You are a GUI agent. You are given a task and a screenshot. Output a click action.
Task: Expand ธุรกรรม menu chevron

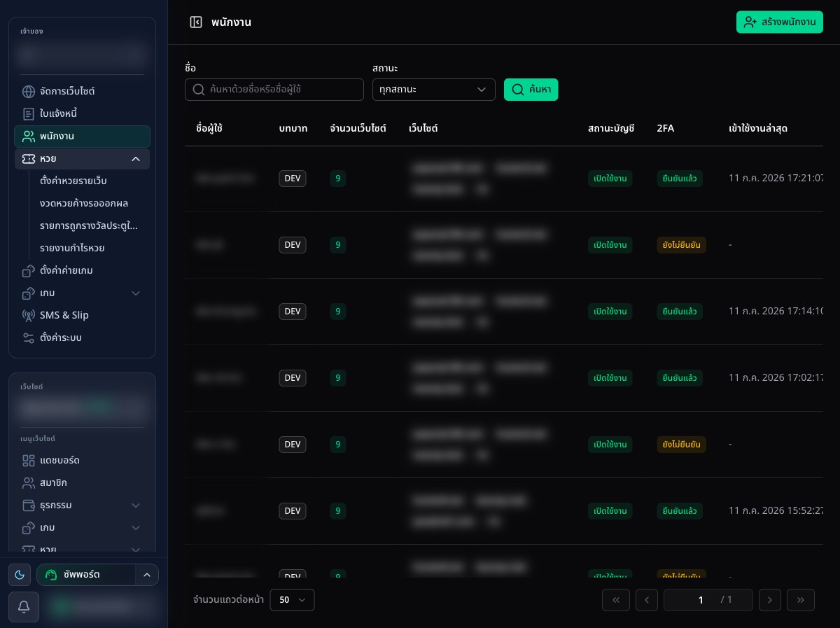click(x=136, y=505)
